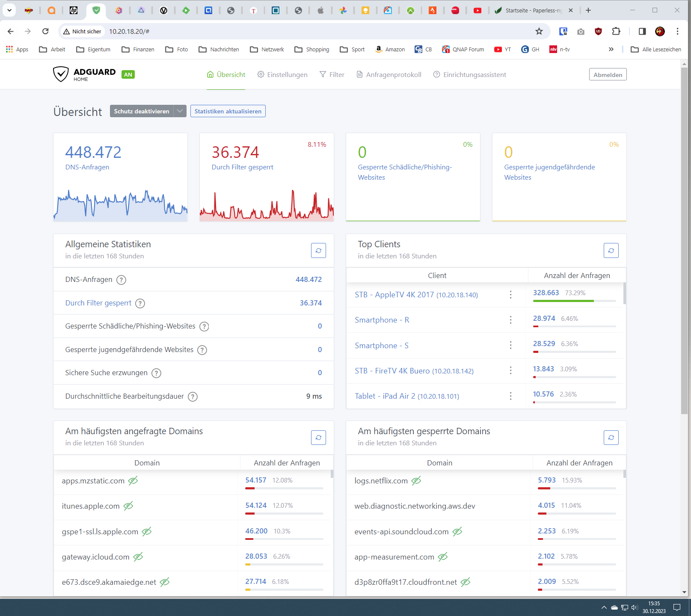Switch to the Anfragenprotokoll tab
Image resolution: width=691 pixels, height=616 pixels.
pyautogui.click(x=389, y=74)
